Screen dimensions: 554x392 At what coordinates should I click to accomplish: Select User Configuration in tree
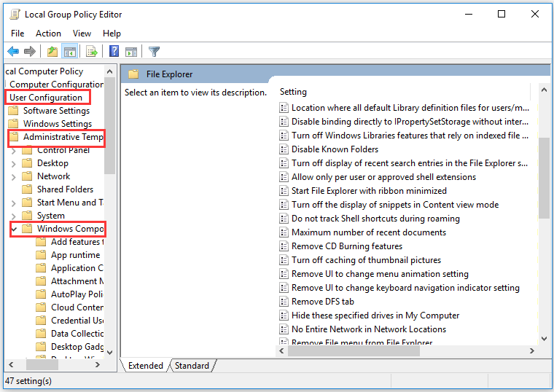(x=46, y=98)
